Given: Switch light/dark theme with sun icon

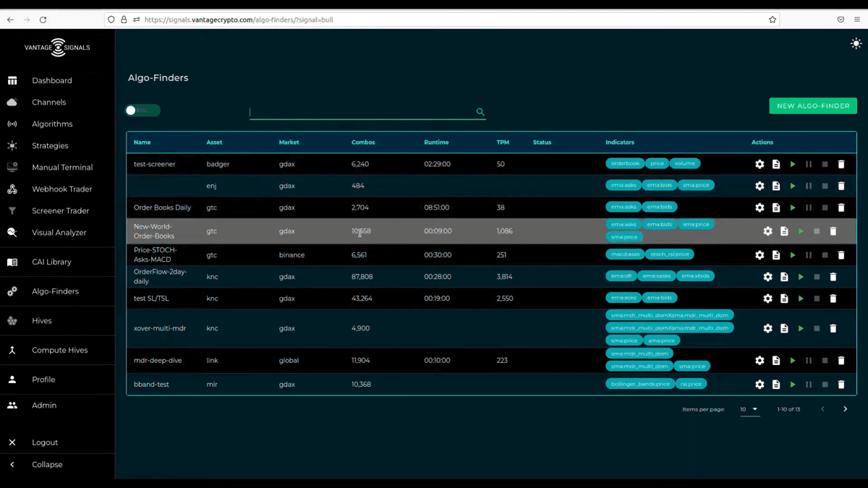Looking at the screenshot, I should [856, 44].
